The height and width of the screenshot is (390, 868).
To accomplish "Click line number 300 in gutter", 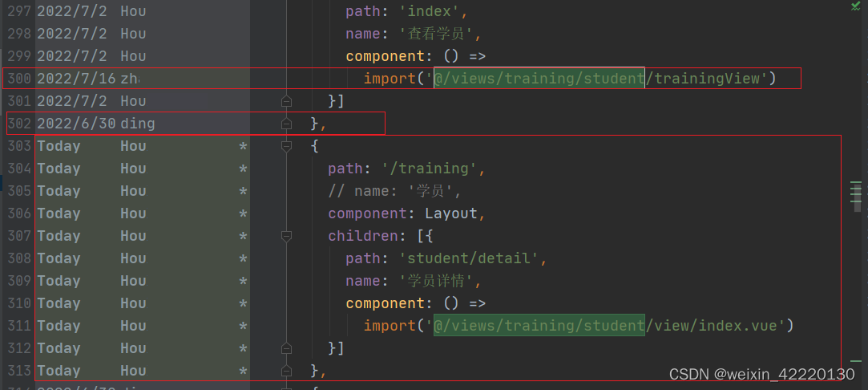I will (19, 79).
